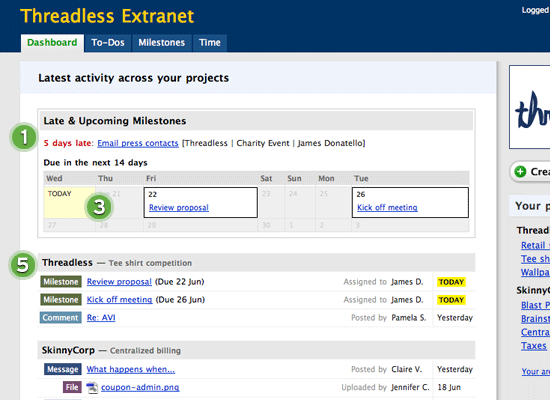Switch to the To-Dos tab
Image resolution: width=550 pixels, height=400 pixels.
[108, 43]
